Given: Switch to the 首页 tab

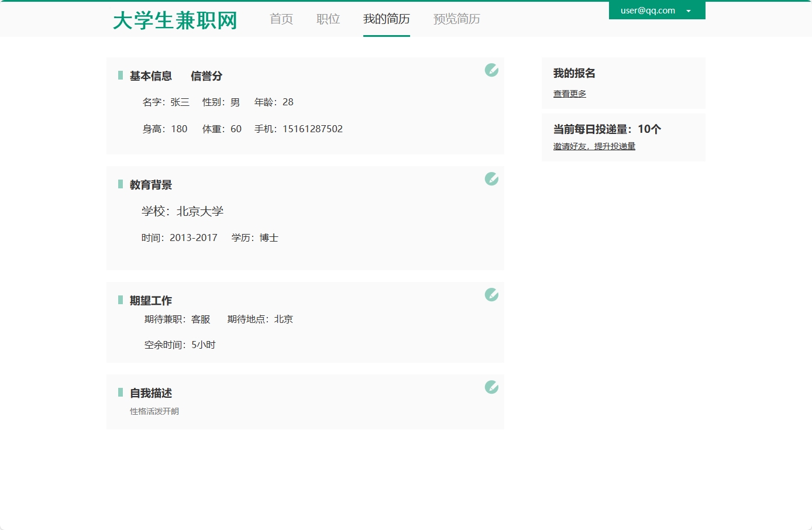Looking at the screenshot, I should pos(281,19).
